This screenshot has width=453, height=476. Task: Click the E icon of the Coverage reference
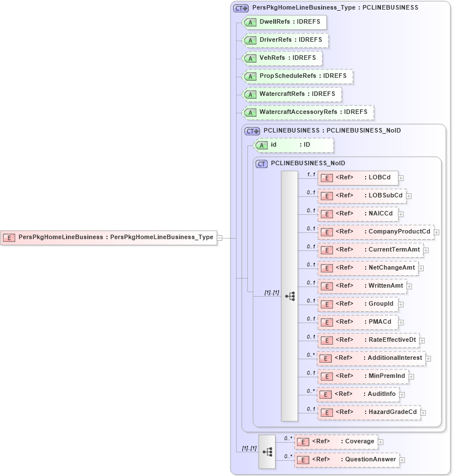click(x=303, y=442)
